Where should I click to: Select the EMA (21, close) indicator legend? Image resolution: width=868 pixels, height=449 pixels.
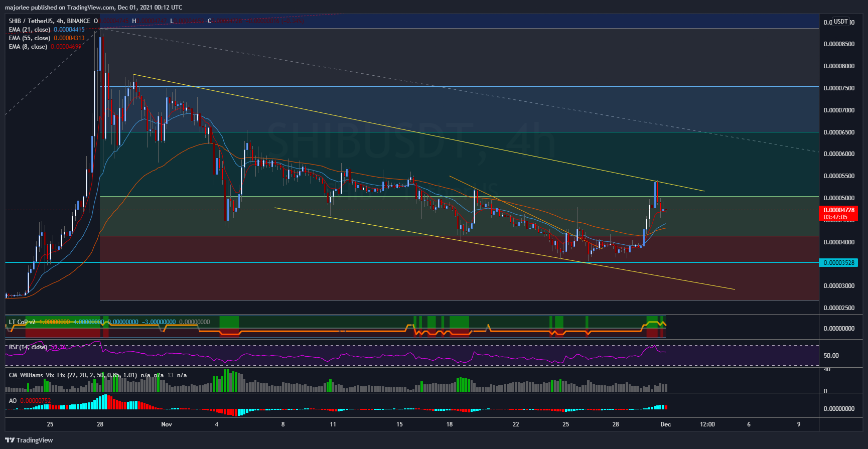(x=29, y=30)
